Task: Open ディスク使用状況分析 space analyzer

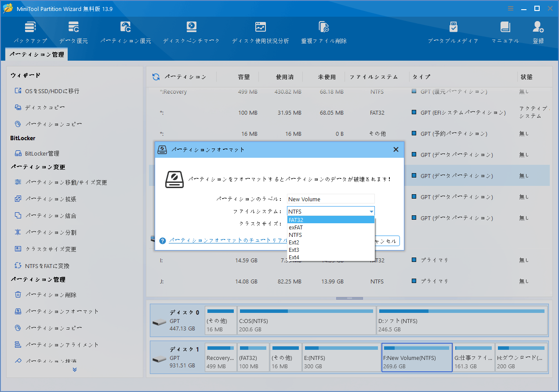Action: 261,32
